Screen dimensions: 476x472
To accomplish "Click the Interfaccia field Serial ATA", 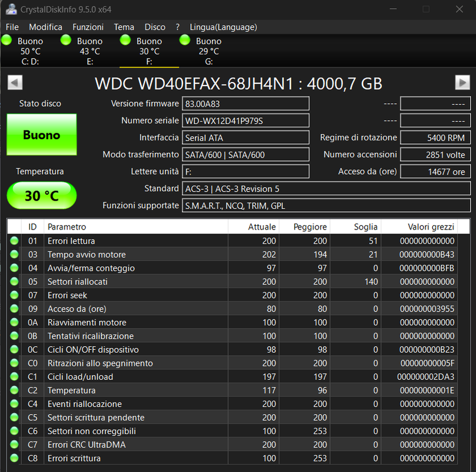I will [246, 137].
